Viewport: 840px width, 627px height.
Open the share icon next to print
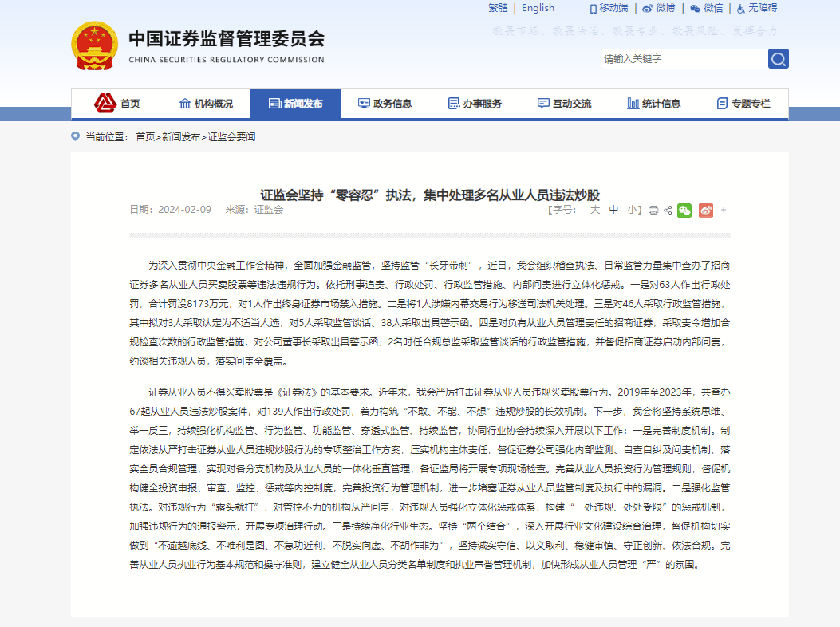pos(668,210)
